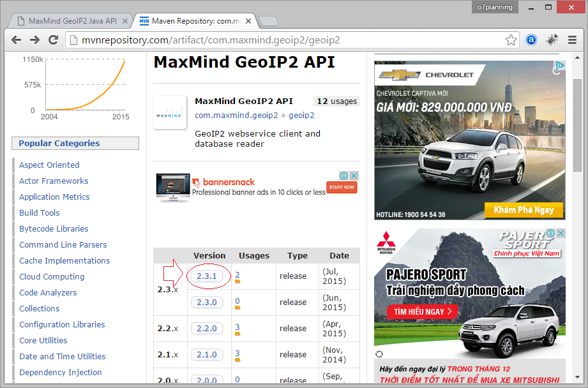
Task: Open Core Utilities category
Action: 43,340
